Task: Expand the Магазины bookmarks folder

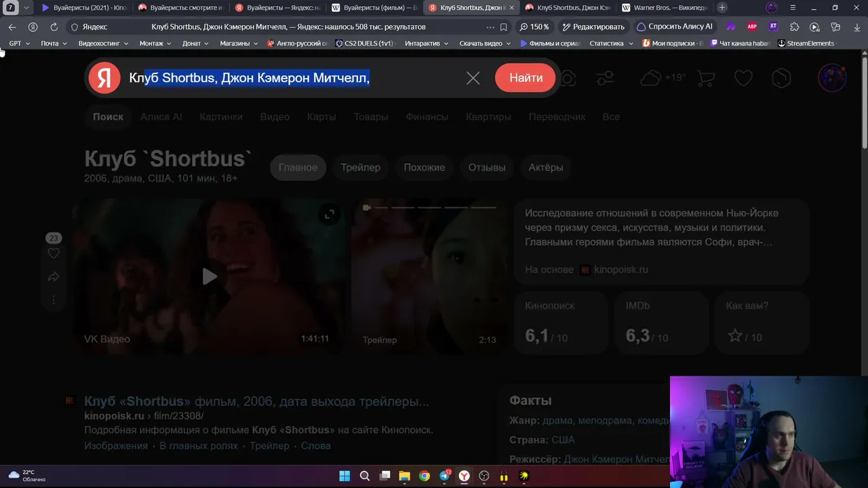Action: point(239,43)
